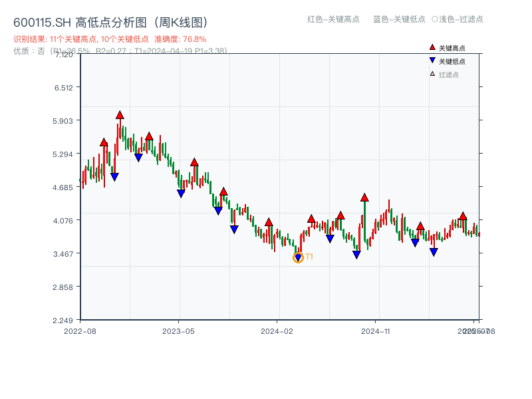
Task: Click the 红色-关键高点 header text
Action: coord(333,19)
